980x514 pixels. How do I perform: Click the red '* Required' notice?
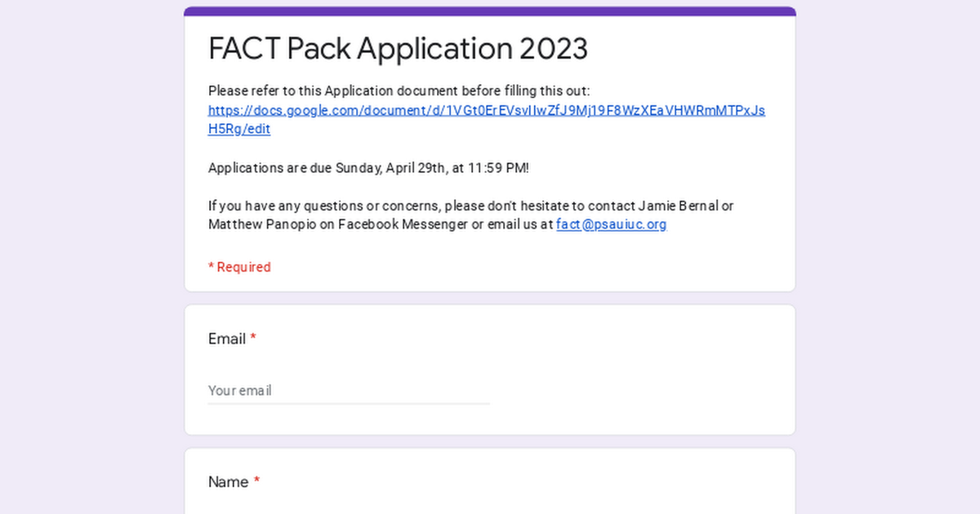pos(239,267)
